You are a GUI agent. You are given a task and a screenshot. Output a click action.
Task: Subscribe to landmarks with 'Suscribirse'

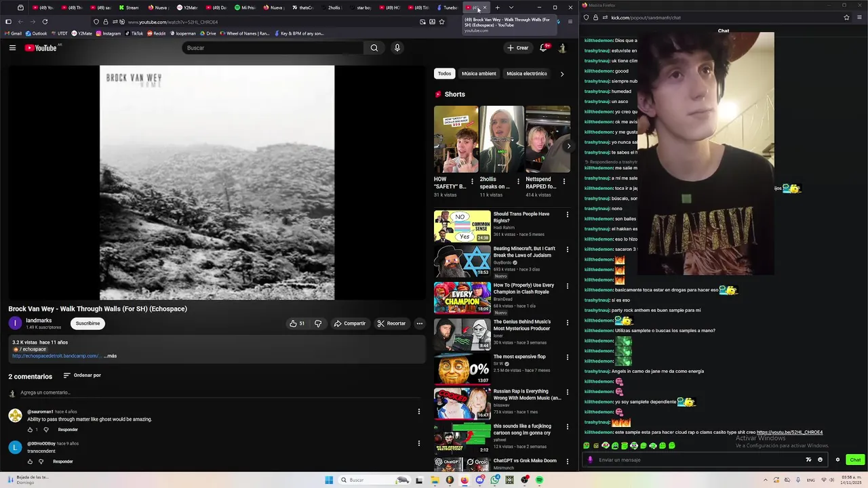(87, 323)
